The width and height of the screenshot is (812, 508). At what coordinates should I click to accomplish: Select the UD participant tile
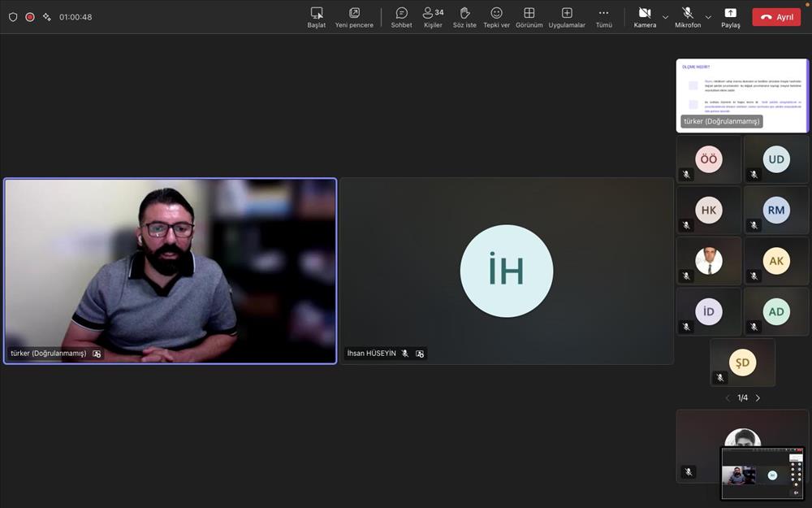[x=776, y=159]
